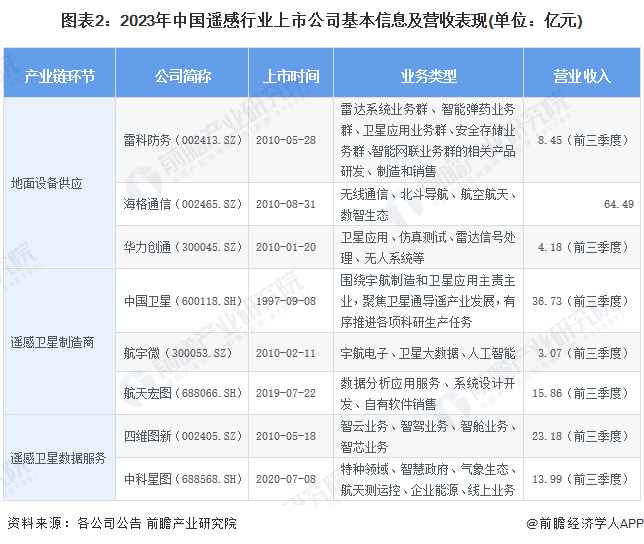Click business description 智云业务、智驾业务
The height and width of the screenshot is (544, 644).
pyautogui.click(x=428, y=436)
